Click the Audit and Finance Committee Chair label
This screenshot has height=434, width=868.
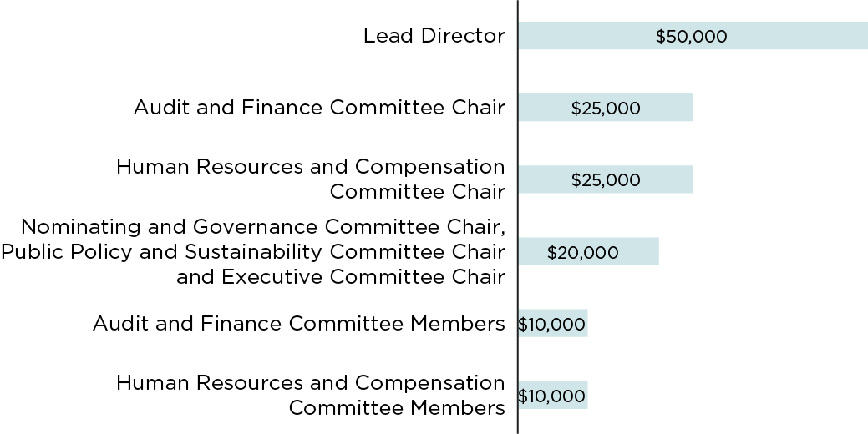pos(319,108)
